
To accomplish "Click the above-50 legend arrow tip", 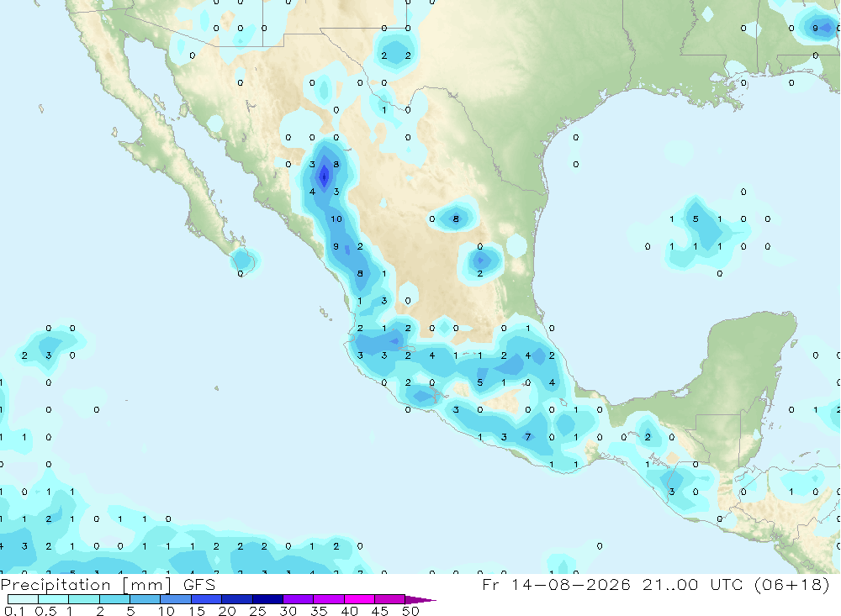I will pos(420,600).
